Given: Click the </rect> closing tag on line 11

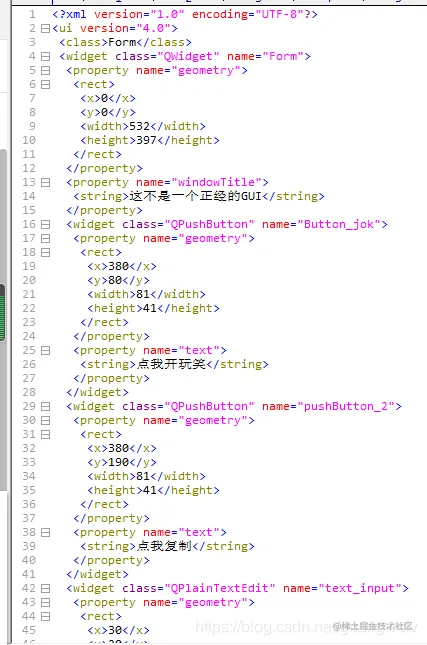Looking at the screenshot, I should [97, 154].
